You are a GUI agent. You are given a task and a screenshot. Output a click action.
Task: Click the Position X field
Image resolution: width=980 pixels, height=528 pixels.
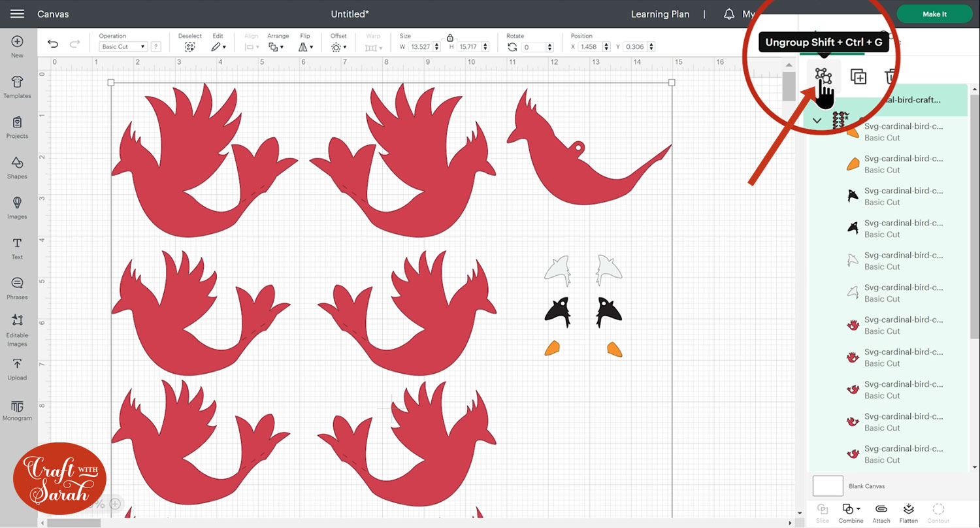pos(589,47)
